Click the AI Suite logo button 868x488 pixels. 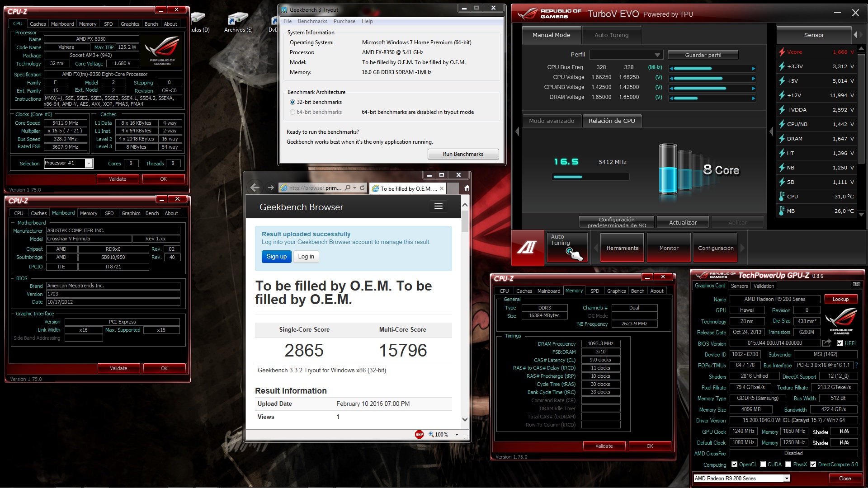pos(528,247)
